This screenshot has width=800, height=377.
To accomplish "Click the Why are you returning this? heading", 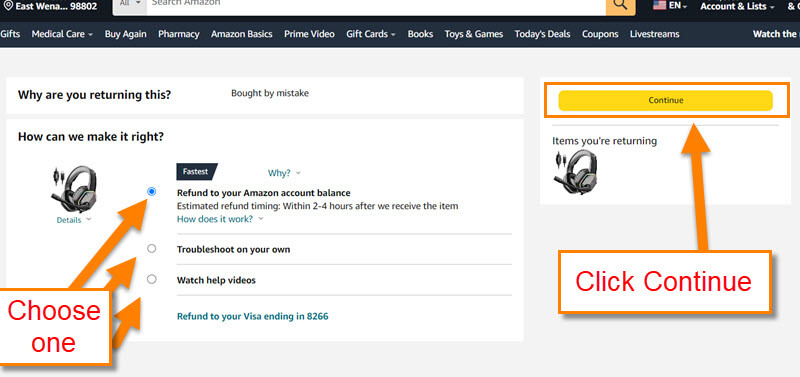I will 94,95.
